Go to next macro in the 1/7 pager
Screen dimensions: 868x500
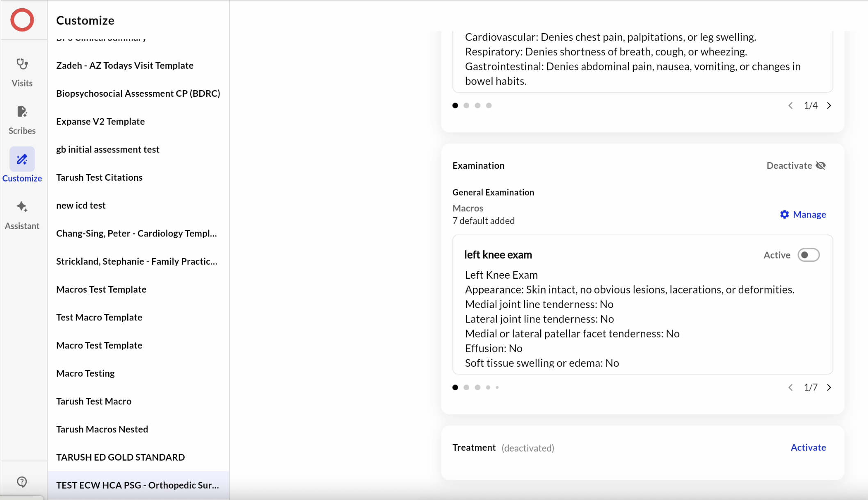[829, 387]
